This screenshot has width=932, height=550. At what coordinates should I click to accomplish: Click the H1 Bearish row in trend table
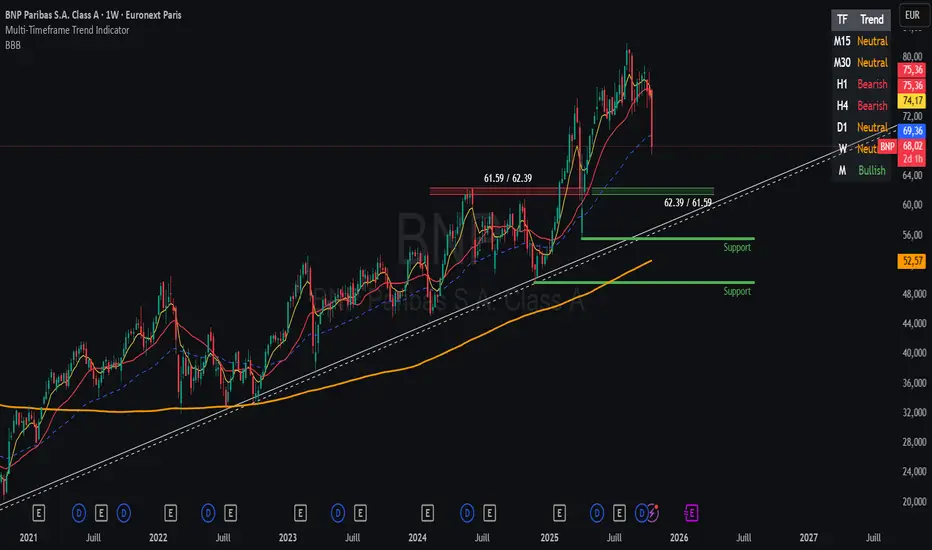[x=861, y=84]
